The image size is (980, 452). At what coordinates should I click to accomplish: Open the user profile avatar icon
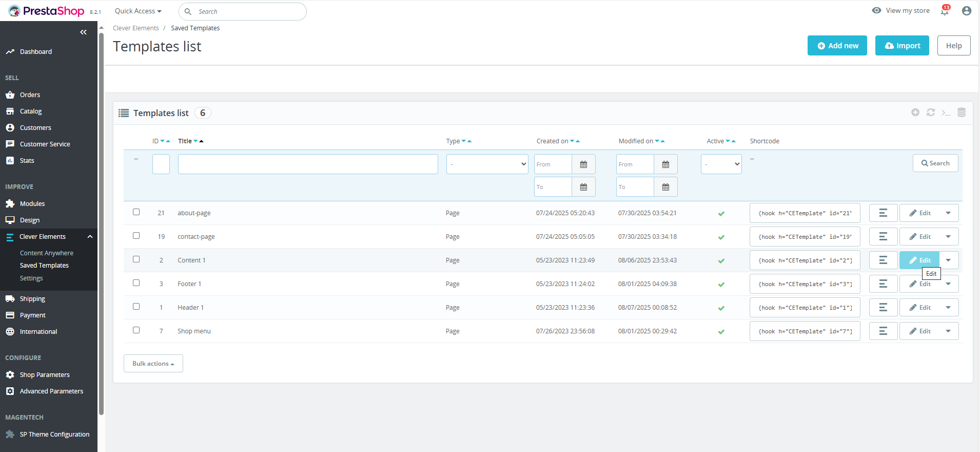click(x=967, y=11)
